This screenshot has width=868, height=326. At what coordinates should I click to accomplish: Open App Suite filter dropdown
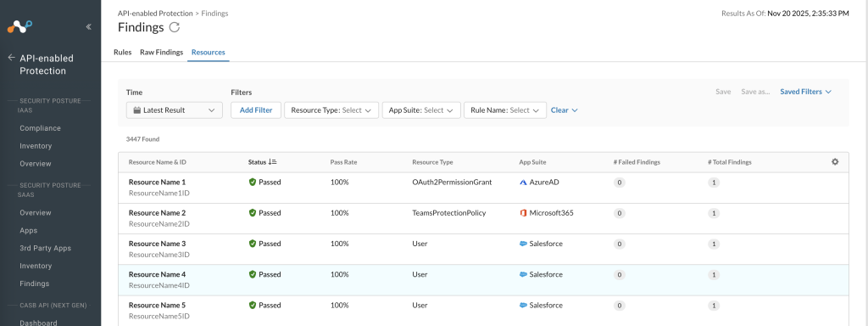[x=421, y=110]
